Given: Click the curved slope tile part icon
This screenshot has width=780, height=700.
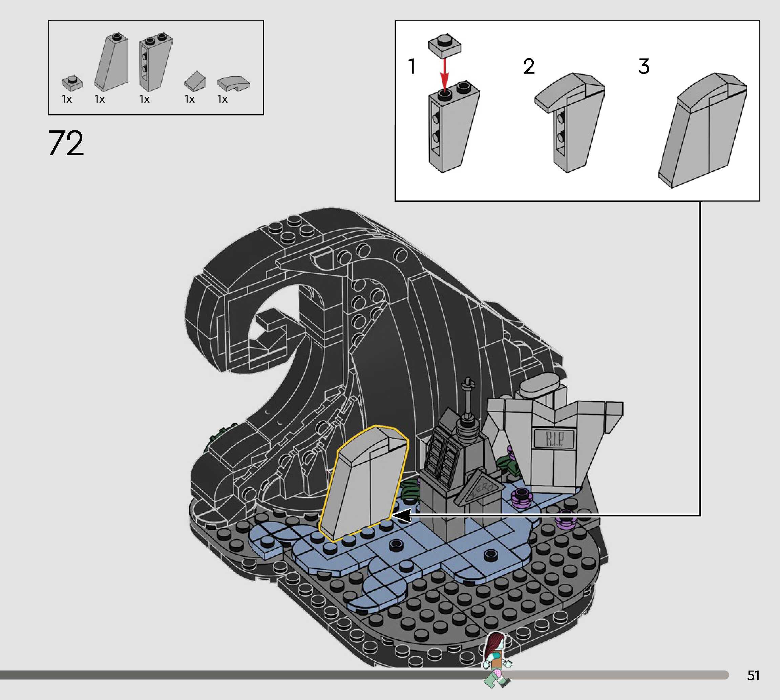Looking at the screenshot, I should pyautogui.click(x=233, y=83).
